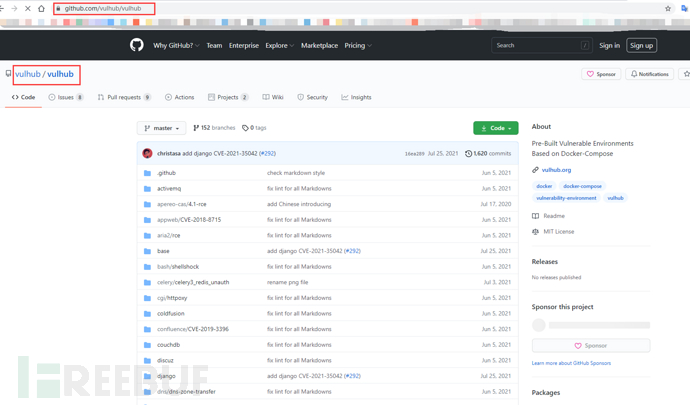Open the coldfusion folder
The height and width of the screenshot is (405, 690).
click(x=171, y=313)
